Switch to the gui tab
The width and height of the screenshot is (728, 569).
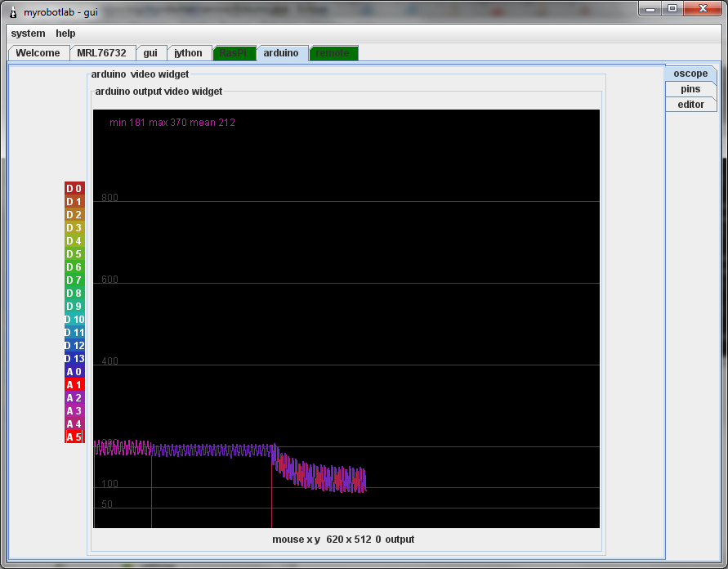[x=150, y=53]
